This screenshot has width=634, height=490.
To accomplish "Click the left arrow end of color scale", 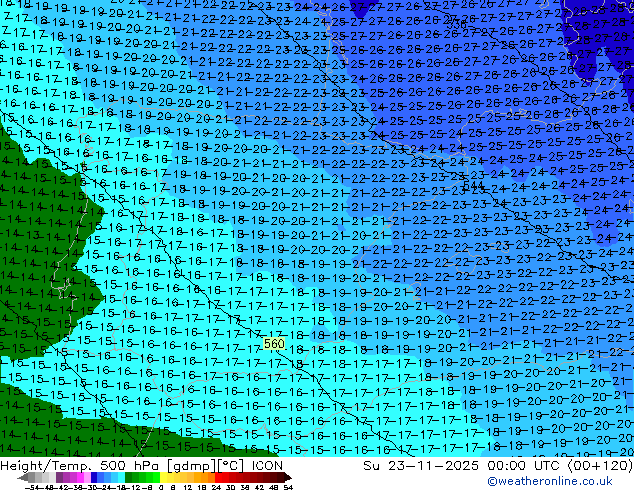I will [22, 478].
